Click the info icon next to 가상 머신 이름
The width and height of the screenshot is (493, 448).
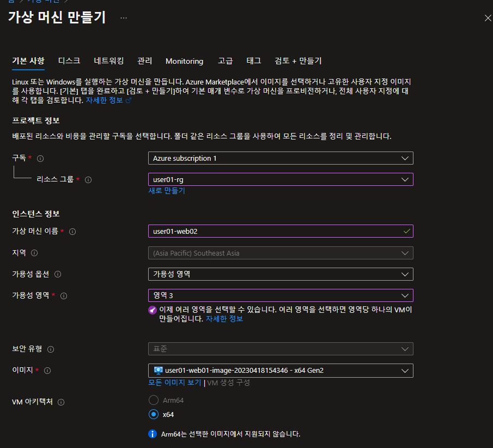click(72, 232)
